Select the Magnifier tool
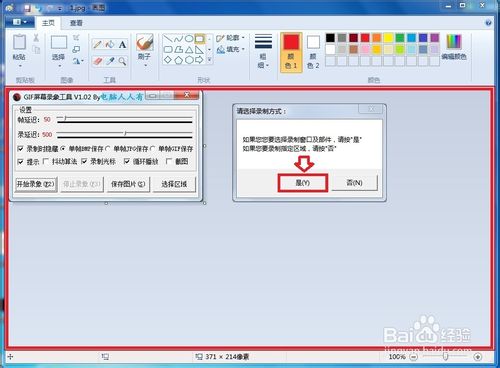This screenshot has width=500, height=368. (122, 61)
